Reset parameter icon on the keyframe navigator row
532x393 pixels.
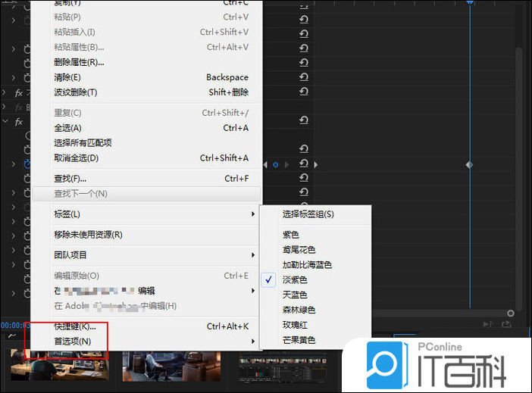coord(304,164)
